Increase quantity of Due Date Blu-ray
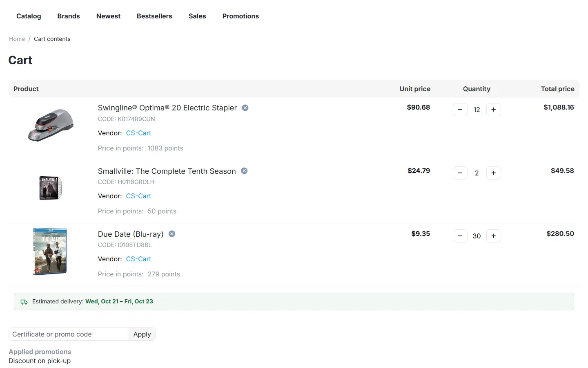 click(494, 236)
